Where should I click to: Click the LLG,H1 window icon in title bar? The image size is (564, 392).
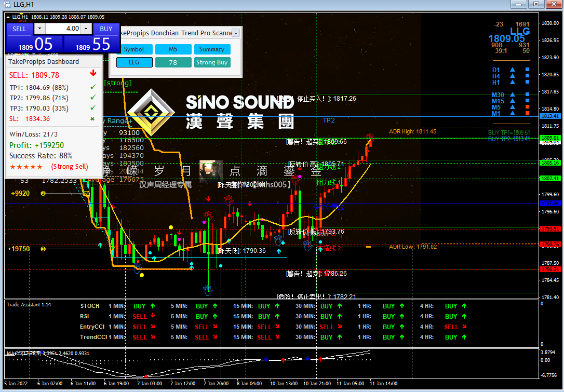[7, 4]
